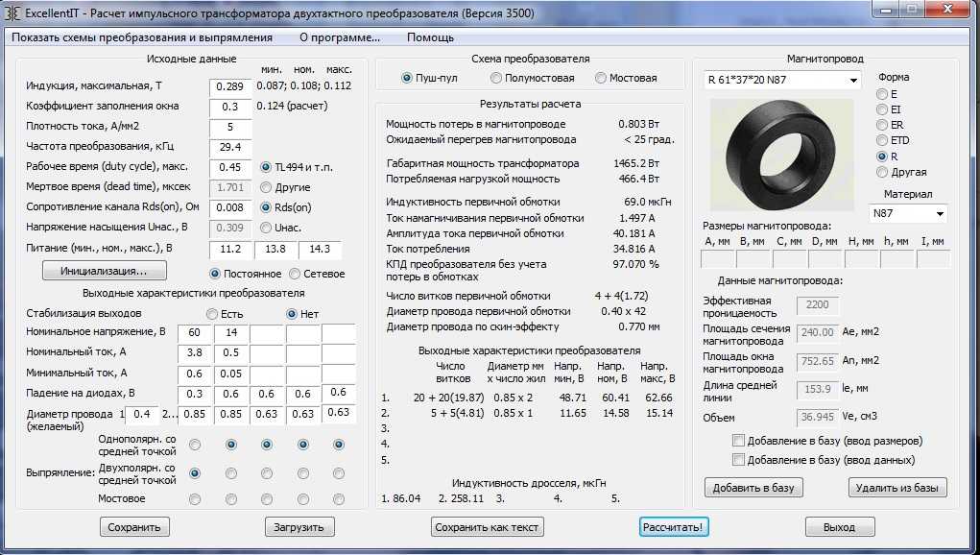Screen dimensions: 980x555
Task: Click the maximum induction field 0.289
Action: coord(230,86)
